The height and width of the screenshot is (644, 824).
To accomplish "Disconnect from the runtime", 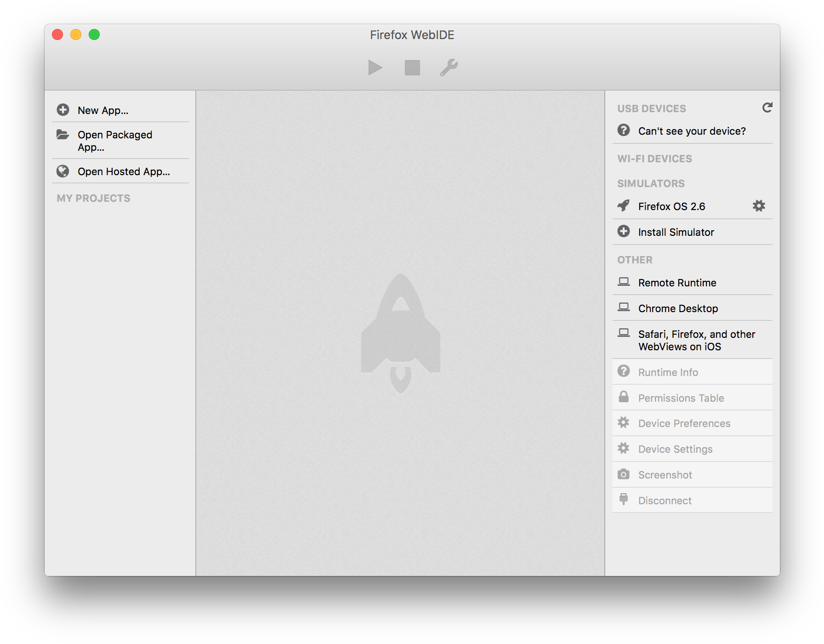I will coord(692,501).
